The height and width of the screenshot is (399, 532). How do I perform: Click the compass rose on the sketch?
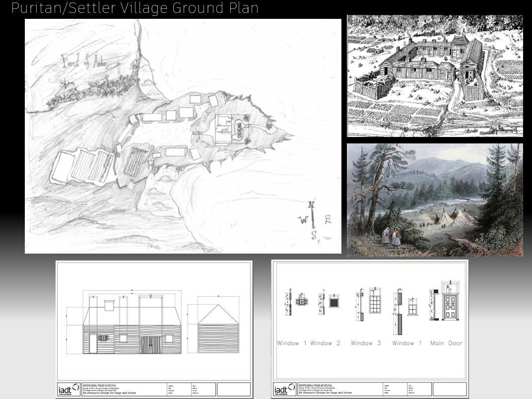[x=313, y=220]
